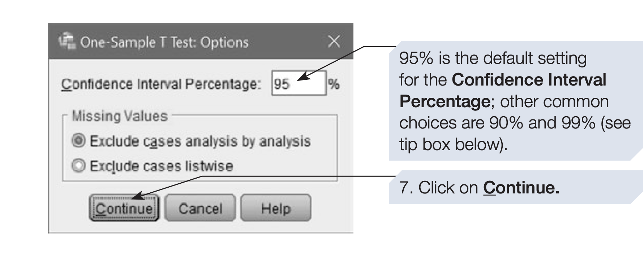Select the 'Exclude cases listwise' radio circle
The width and height of the screenshot is (644, 262).
tap(78, 166)
